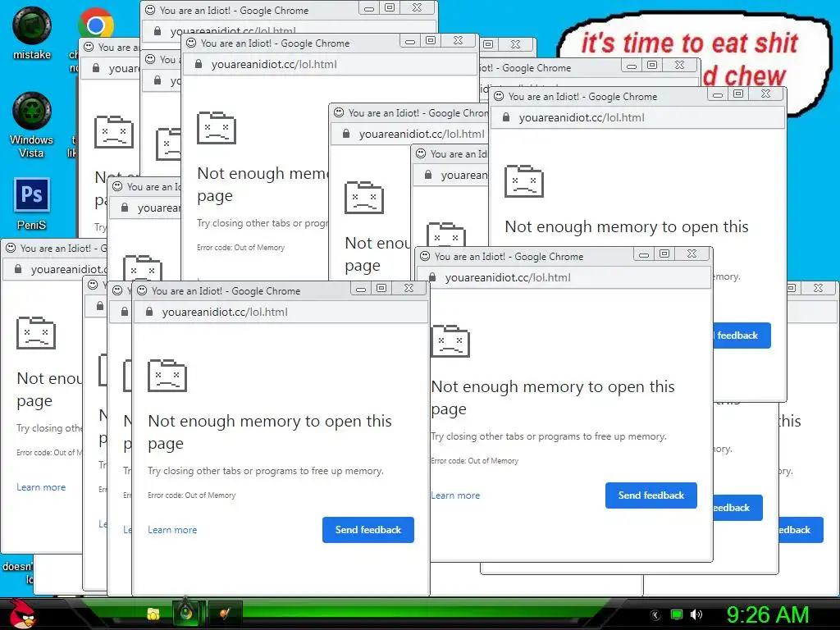The image size is (840, 630).
Task: Select the Windows Vista recycle bin icon
Action: pyautogui.click(x=32, y=125)
